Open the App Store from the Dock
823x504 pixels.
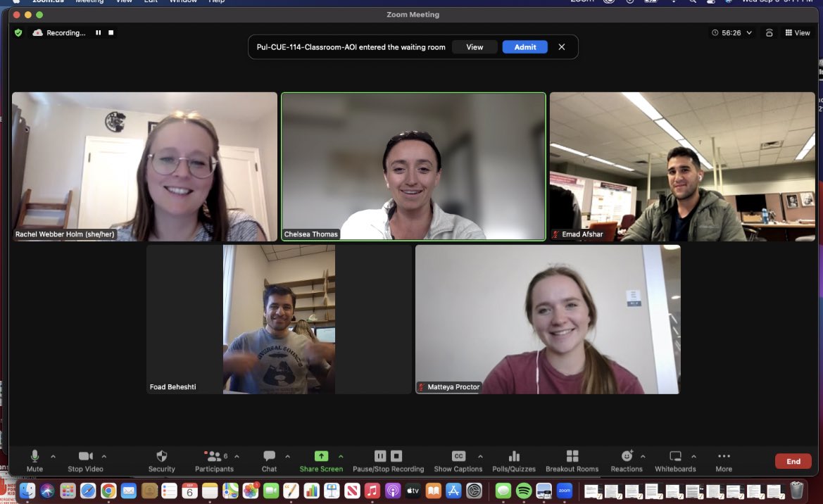tap(453, 491)
